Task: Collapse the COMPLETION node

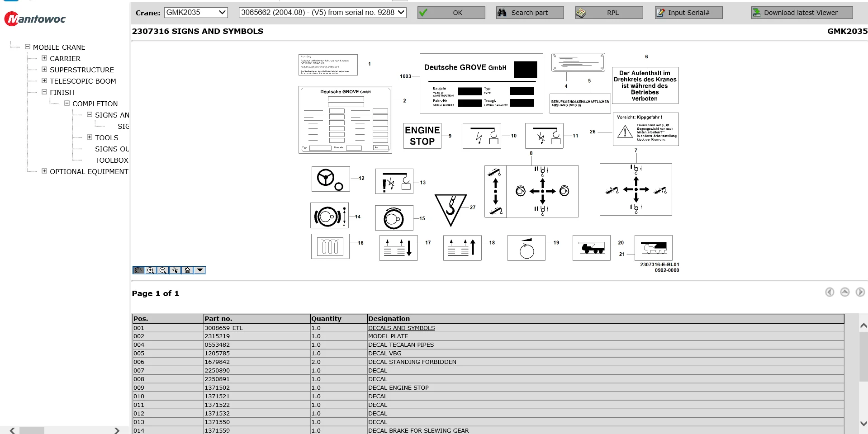Action: (x=67, y=103)
